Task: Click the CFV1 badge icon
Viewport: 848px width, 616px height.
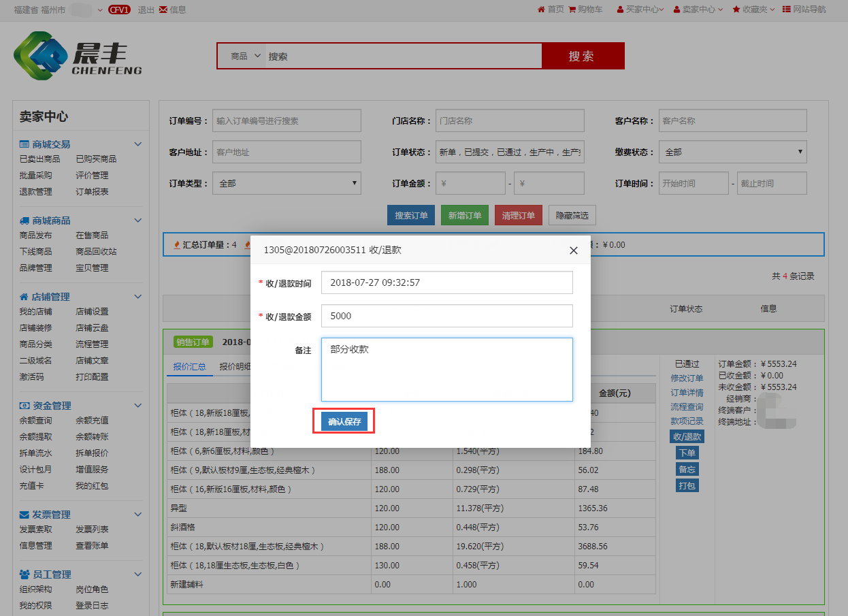Action: pos(119,10)
